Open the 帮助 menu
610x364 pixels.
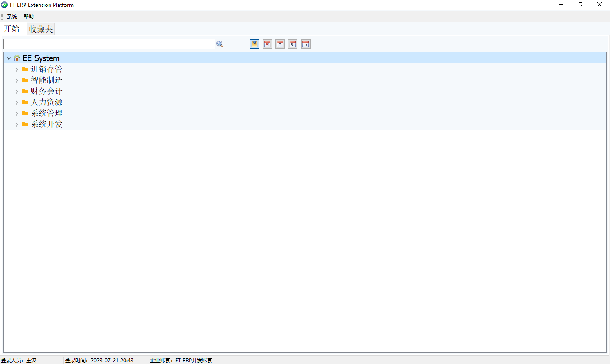(x=29, y=17)
